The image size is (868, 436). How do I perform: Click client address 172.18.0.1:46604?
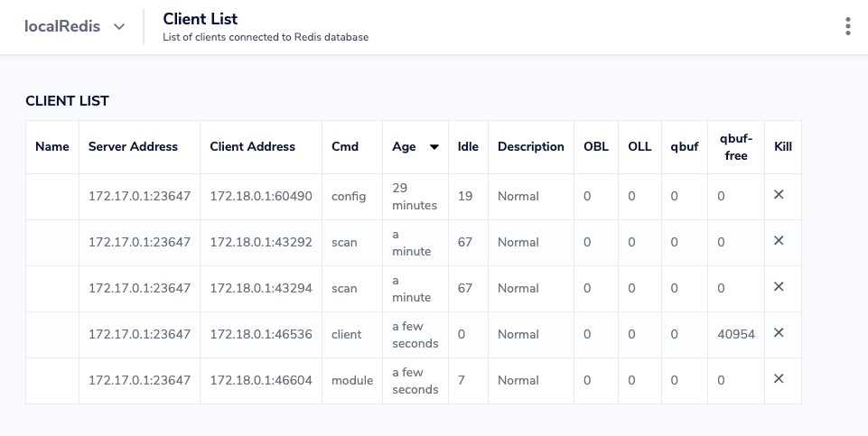(x=261, y=379)
